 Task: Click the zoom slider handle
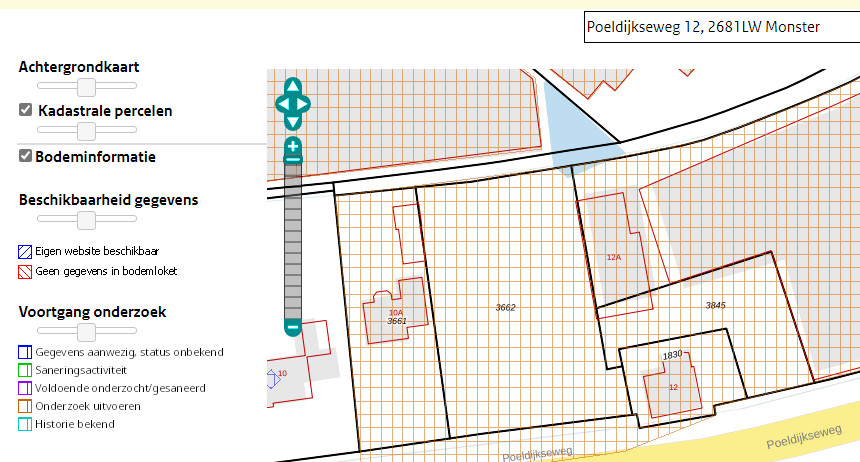[293, 160]
